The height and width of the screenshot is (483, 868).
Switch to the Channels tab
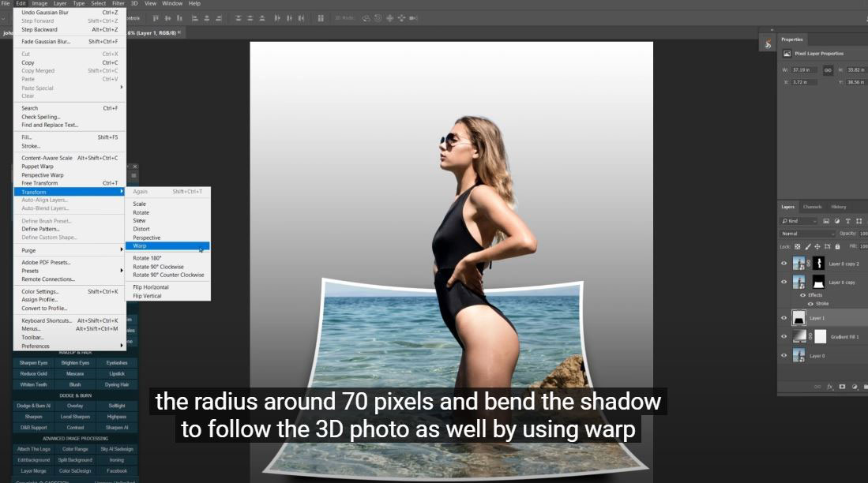812,207
